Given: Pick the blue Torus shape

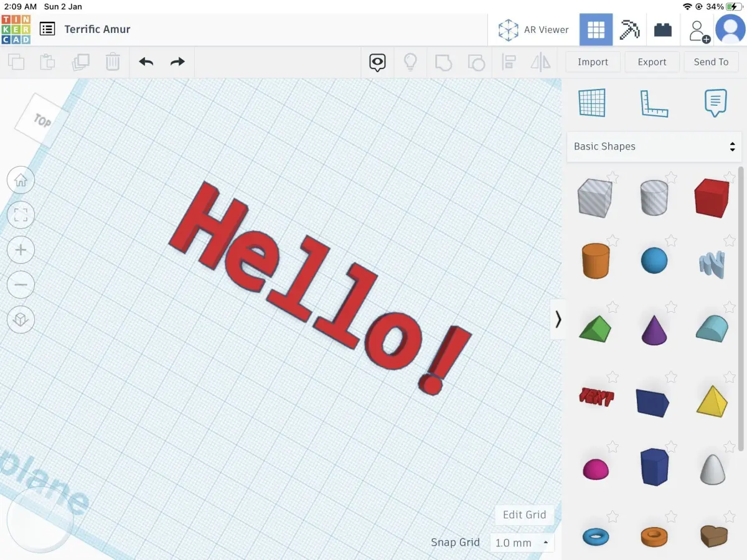Looking at the screenshot, I should (x=596, y=536).
